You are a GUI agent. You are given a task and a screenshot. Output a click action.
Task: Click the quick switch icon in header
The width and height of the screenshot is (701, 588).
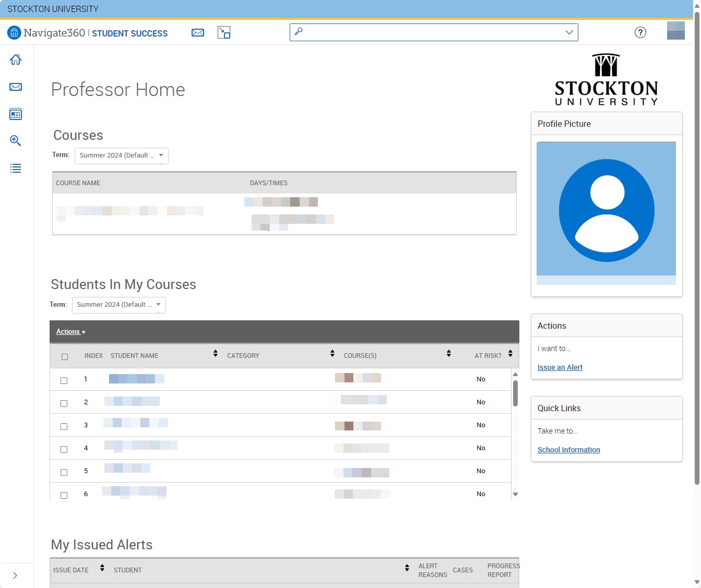[224, 33]
